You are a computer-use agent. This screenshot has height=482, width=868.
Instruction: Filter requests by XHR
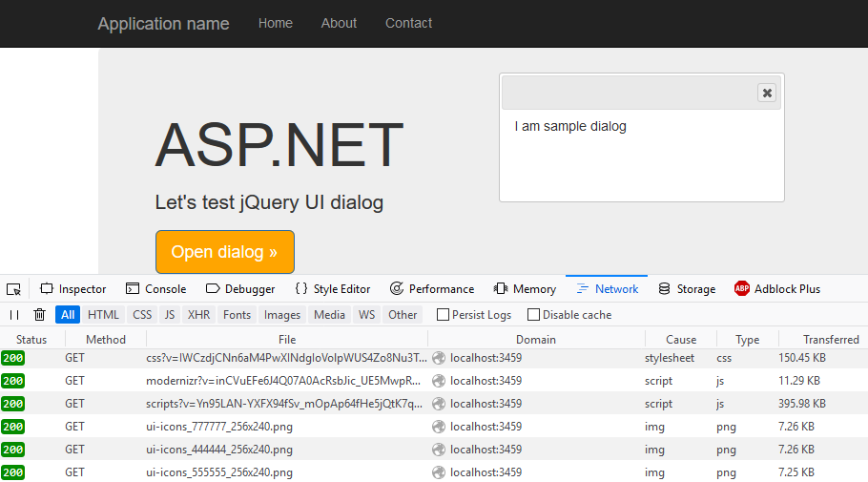click(x=198, y=315)
